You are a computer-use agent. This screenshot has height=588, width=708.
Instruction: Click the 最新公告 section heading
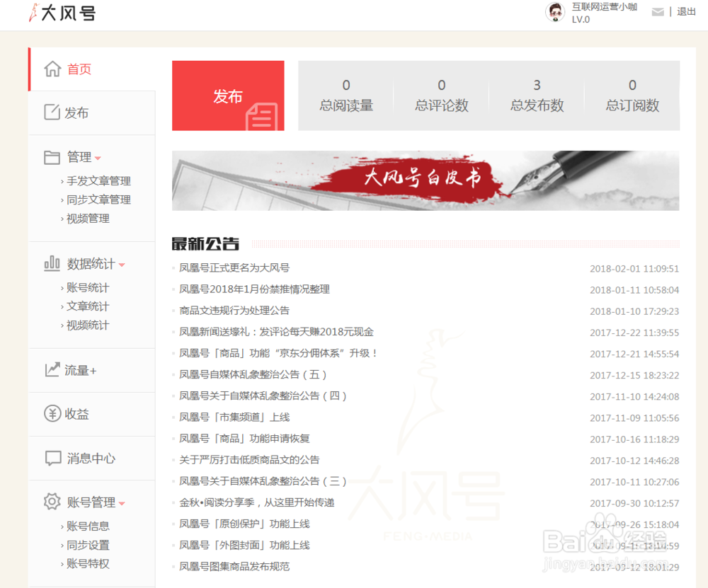pos(205,244)
